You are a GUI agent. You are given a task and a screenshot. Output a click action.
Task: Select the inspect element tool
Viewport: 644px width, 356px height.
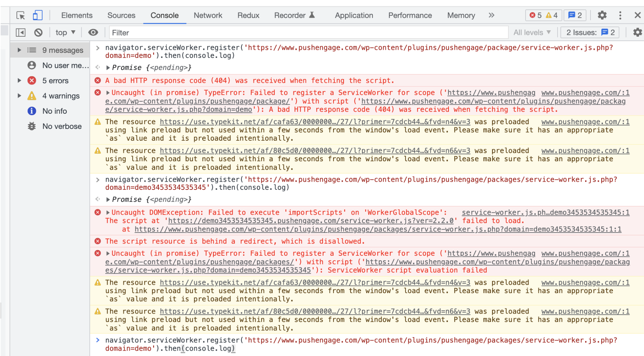[x=21, y=15]
